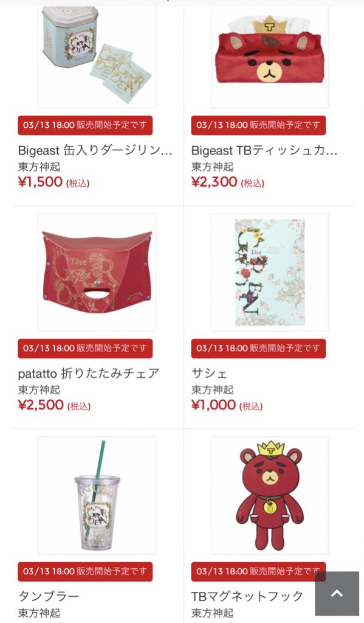Click sale-start badge under the tissue cover

click(258, 125)
